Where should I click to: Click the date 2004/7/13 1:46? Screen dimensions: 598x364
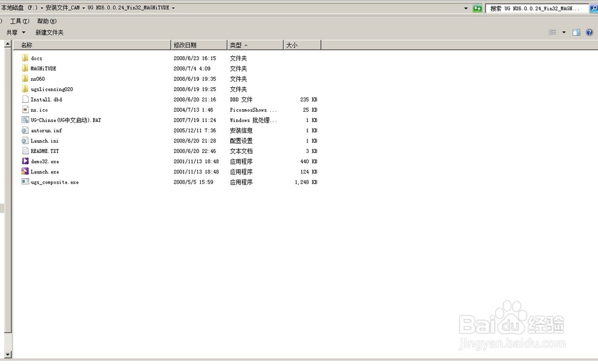(193, 110)
